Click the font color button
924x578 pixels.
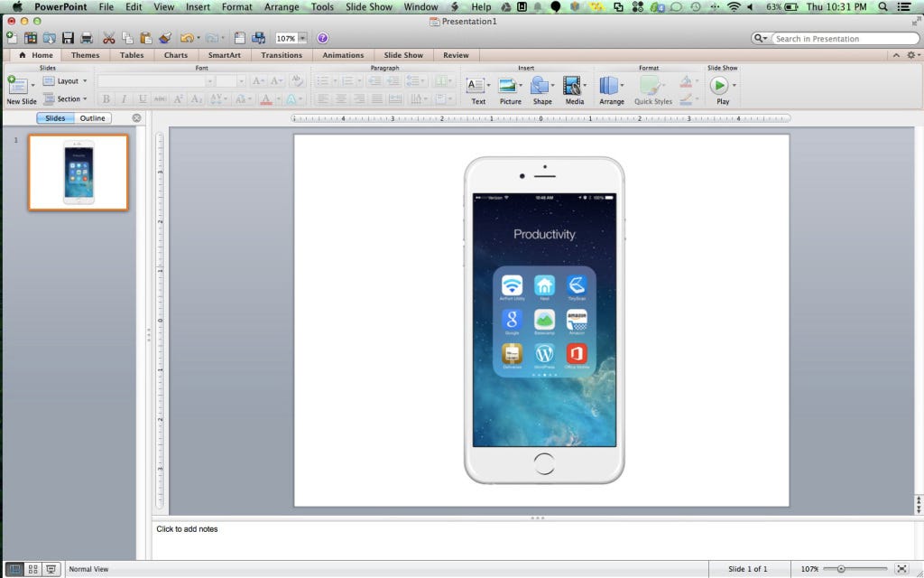pos(266,99)
